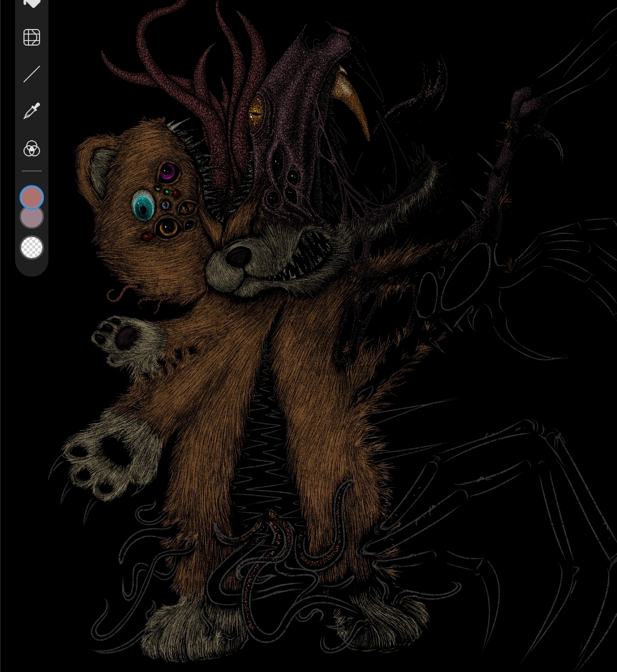Click the orange eye on bear's face
This screenshot has height=672, width=617.
pyautogui.click(x=167, y=227)
